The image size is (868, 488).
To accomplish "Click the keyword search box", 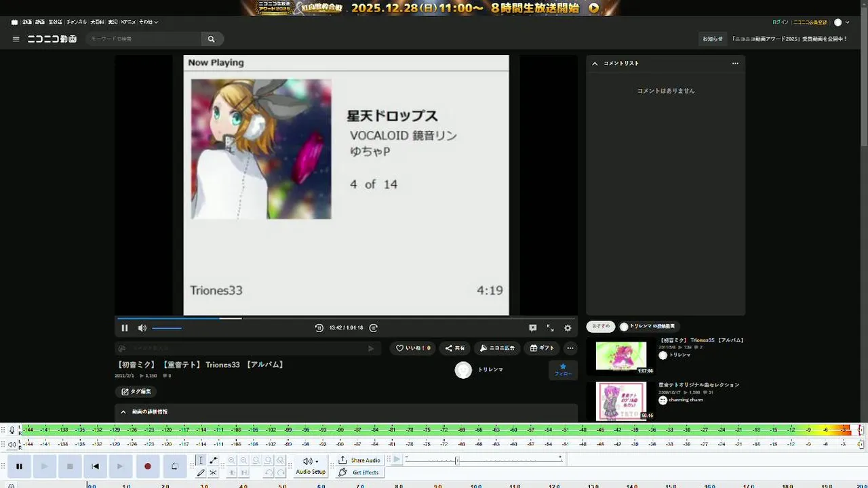I will point(143,39).
